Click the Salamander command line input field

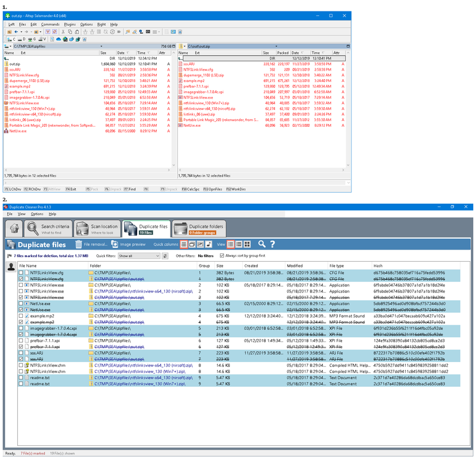click(175, 182)
